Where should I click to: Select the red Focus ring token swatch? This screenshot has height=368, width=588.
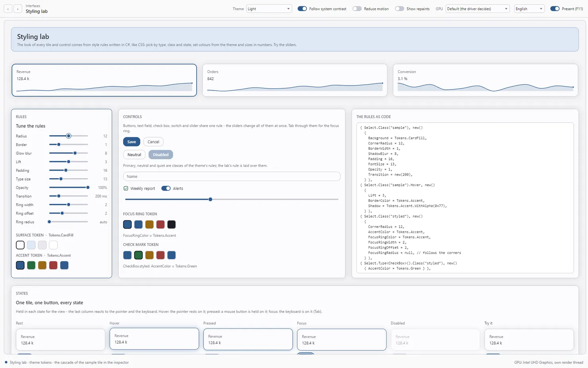click(161, 225)
